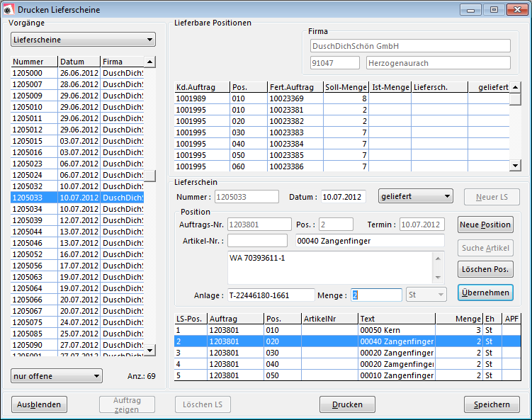Sort list by Datum column header
532x420 pixels.
coord(78,62)
